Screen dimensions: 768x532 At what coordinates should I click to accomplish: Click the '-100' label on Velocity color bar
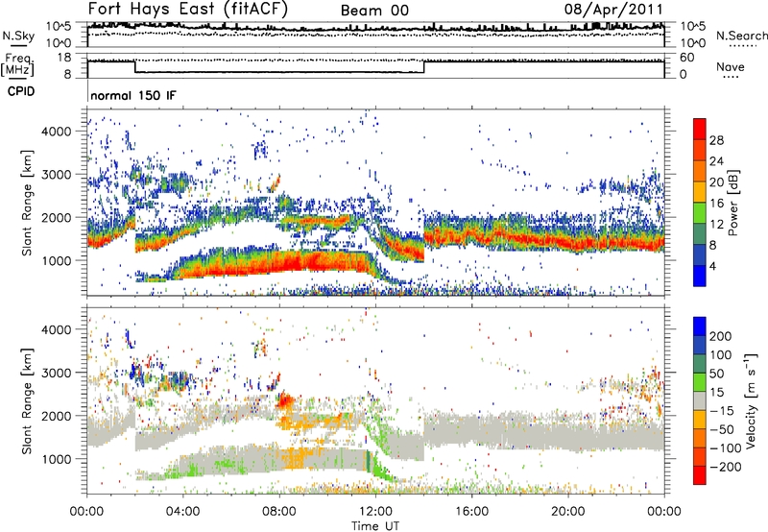726,448
